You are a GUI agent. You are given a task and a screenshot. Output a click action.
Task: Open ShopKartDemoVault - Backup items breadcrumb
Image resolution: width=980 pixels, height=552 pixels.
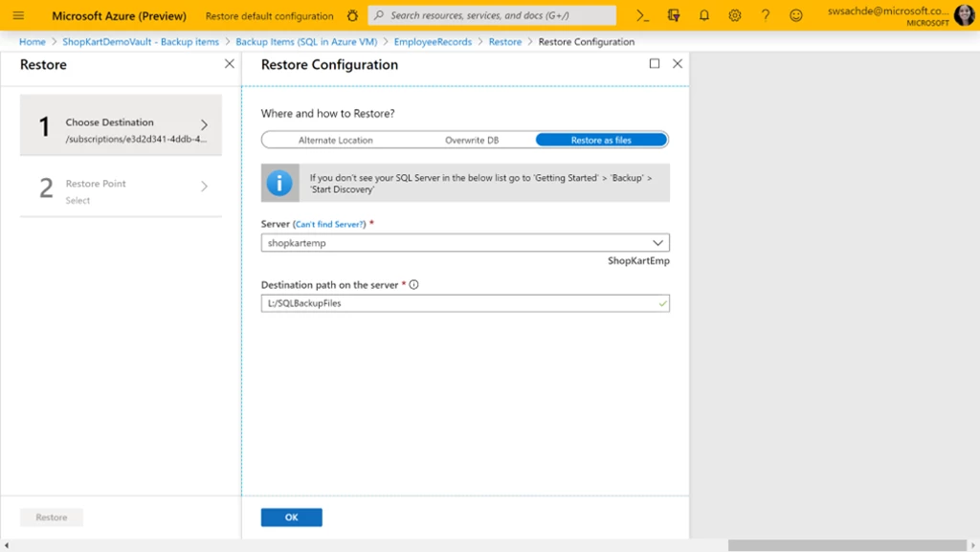[x=141, y=42]
